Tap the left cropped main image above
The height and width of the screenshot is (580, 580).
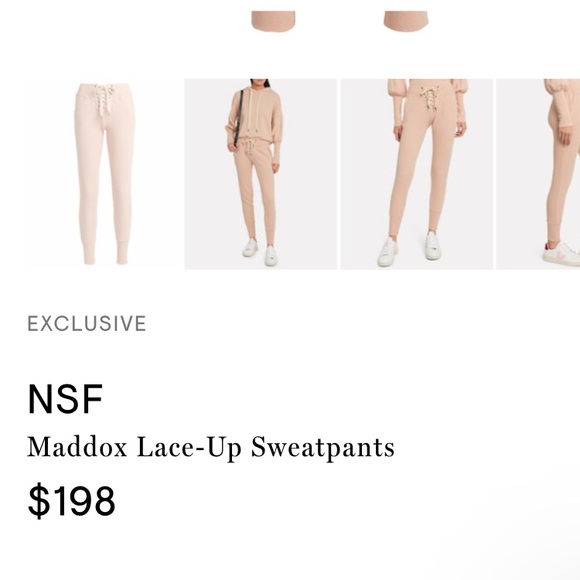point(273,21)
